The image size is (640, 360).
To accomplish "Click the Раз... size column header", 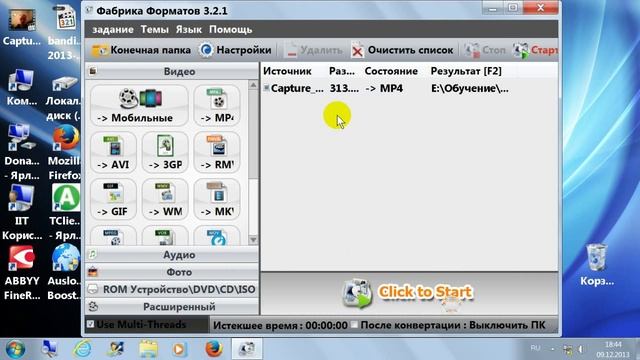I will click(x=342, y=71).
